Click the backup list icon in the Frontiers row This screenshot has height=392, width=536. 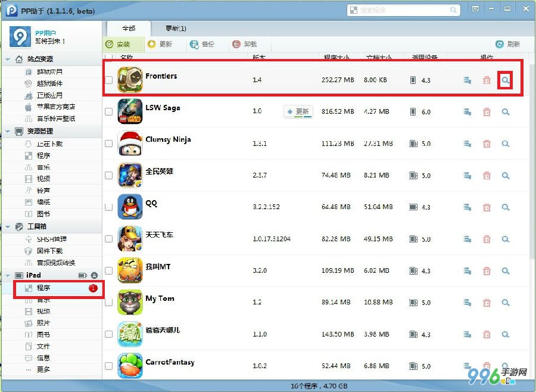pyautogui.click(x=468, y=80)
